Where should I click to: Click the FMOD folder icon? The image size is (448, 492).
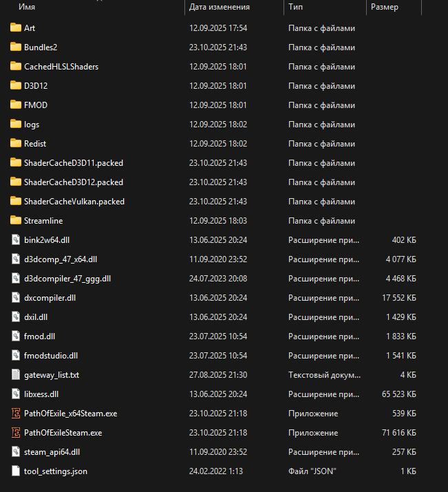(16, 105)
